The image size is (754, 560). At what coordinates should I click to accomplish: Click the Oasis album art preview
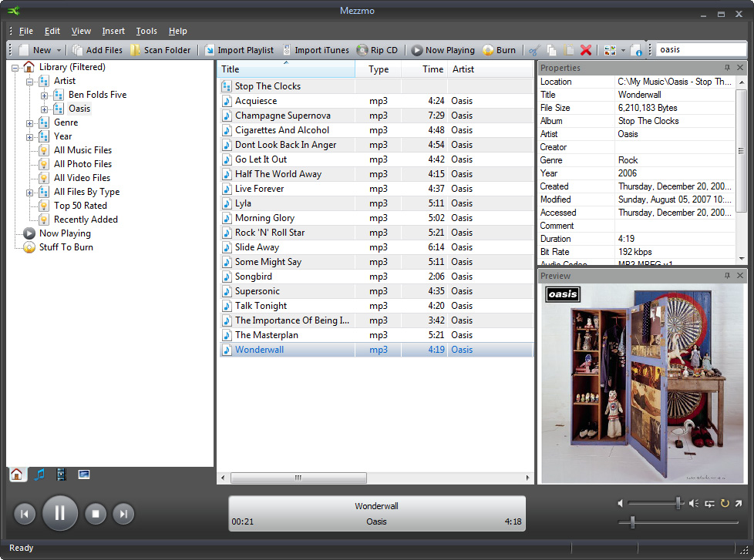(x=642, y=384)
